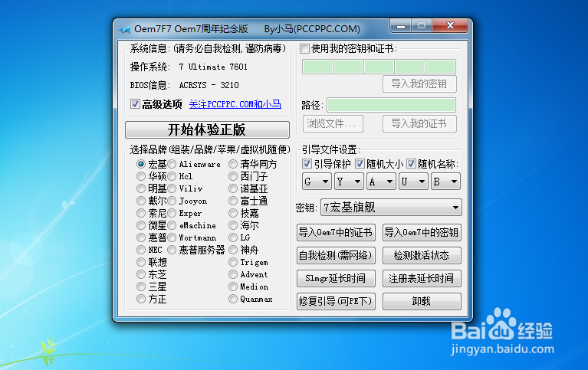Screen dimensions: 588x370
Task: Click the 修复引导(可PE下) button
Action: coord(336,301)
